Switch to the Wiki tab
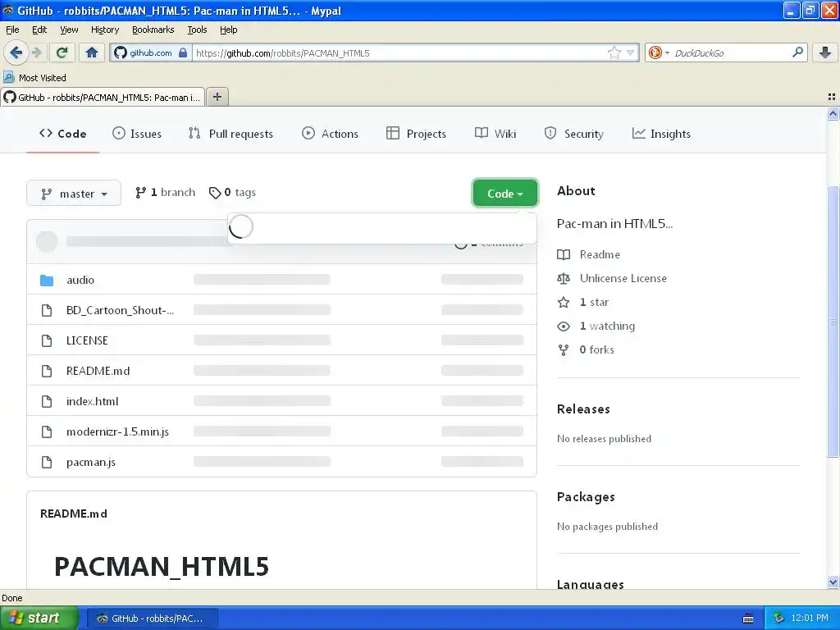Viewport: 840px width, 630px height. 495,134
